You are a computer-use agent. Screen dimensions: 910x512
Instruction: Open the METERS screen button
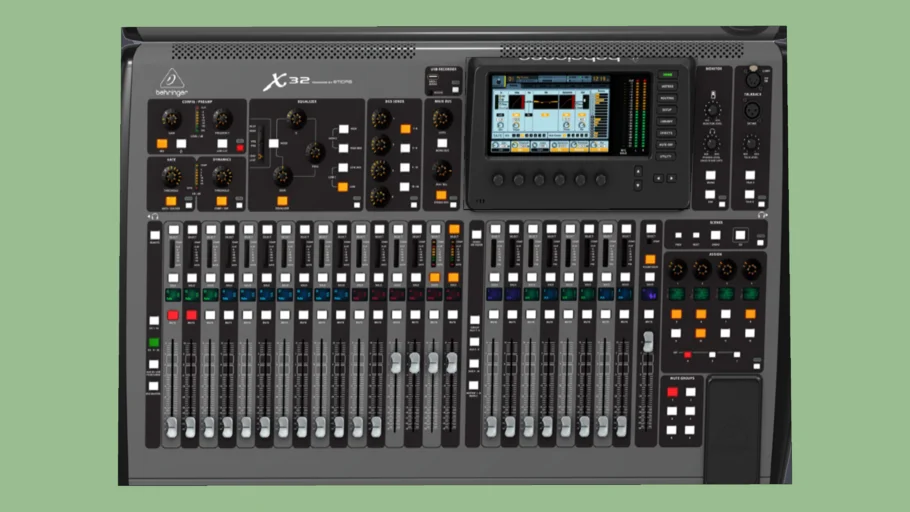click(667, 86)
